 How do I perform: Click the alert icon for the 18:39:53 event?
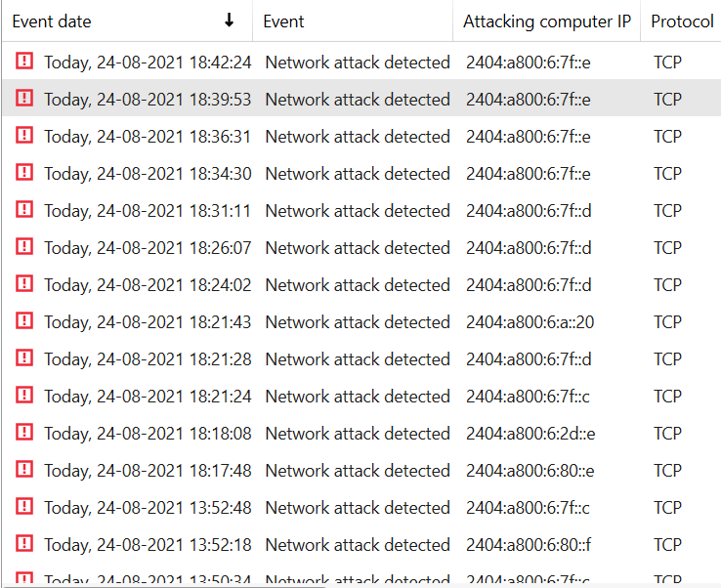point(24,99)
